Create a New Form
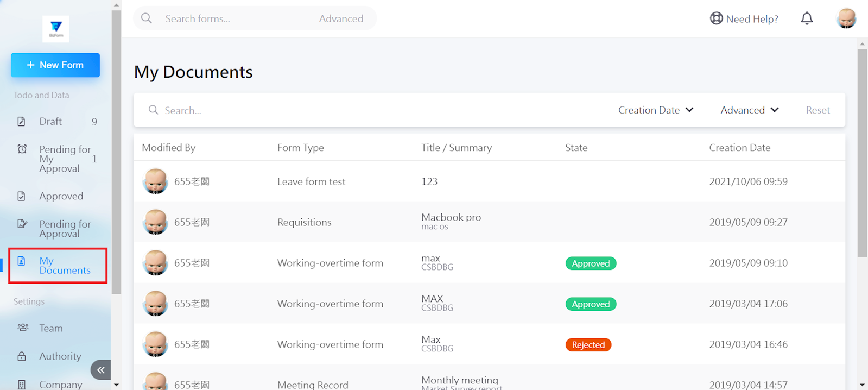The image size is (868, 390). pos(55,65)
